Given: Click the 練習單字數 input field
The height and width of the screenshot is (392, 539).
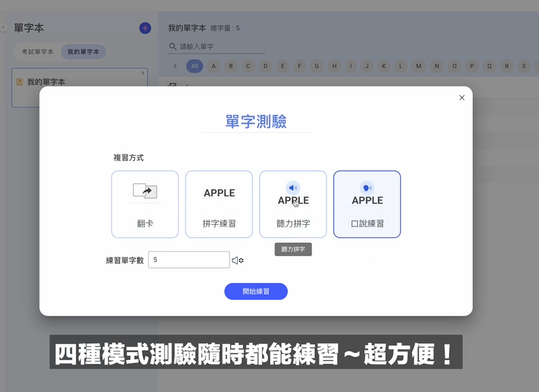Looking at the screenshot, I should point(188,260).
